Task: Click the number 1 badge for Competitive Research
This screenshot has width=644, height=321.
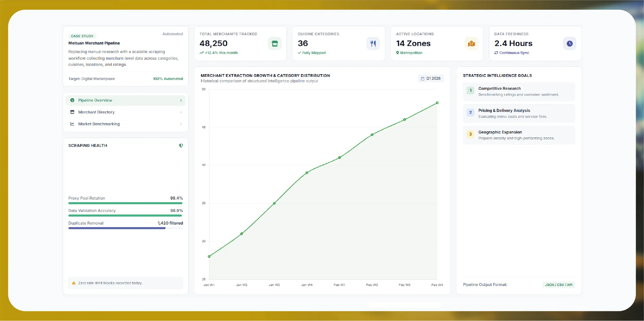Action: pos(470,90)
